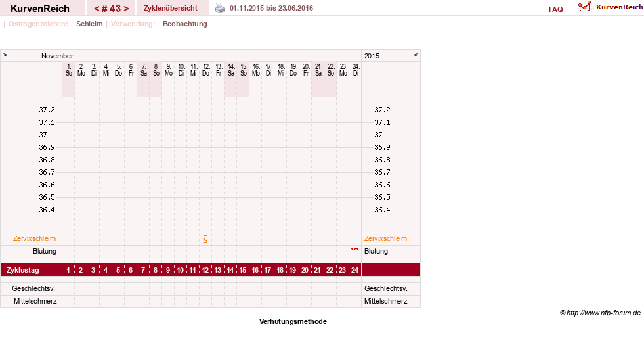Click the 2015 year label
644x360 pixels.
tap(372, 56)
